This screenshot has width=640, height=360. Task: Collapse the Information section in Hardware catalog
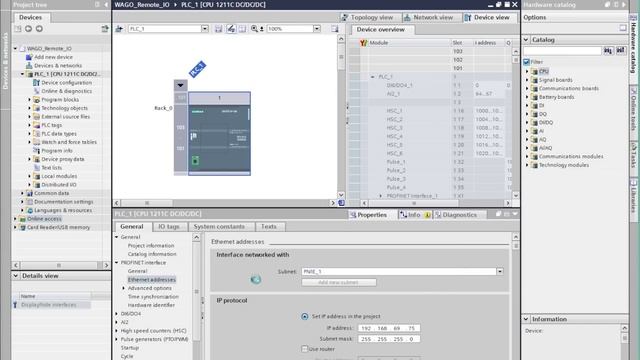[x=526, y=319]
